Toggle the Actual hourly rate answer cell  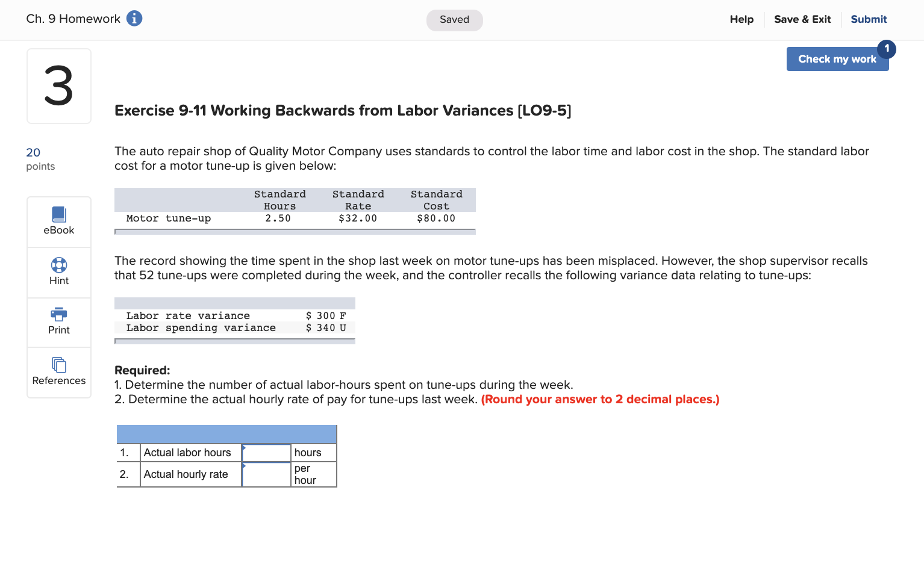point(266,474)
